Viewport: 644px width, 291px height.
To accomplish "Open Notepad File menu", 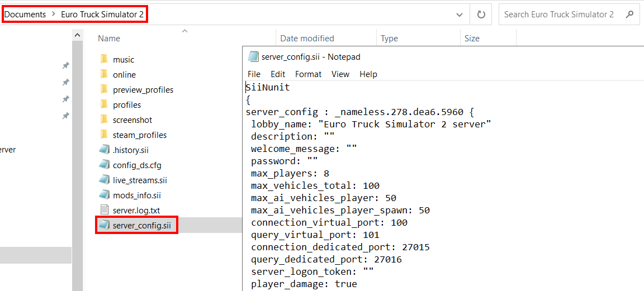I will pos(254,74).
